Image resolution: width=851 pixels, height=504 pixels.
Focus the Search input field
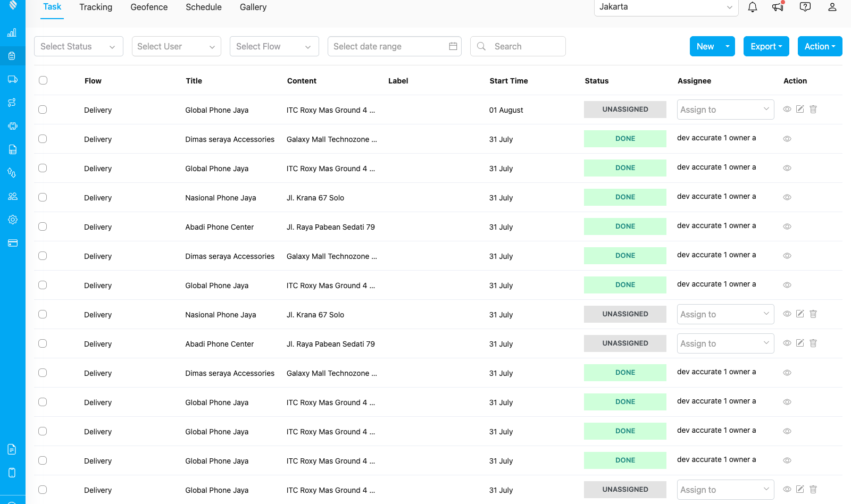tap(518, 46)
